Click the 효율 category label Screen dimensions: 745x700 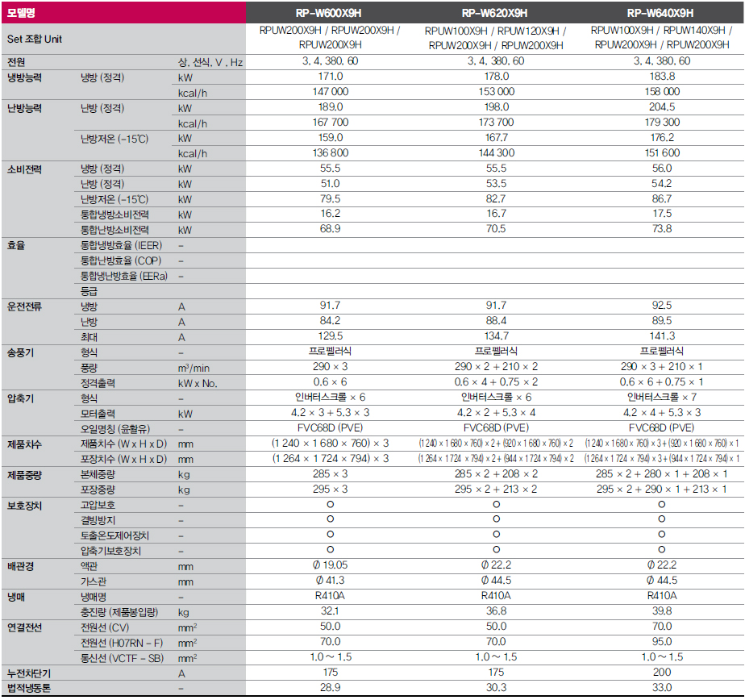(x=17, y=245)
